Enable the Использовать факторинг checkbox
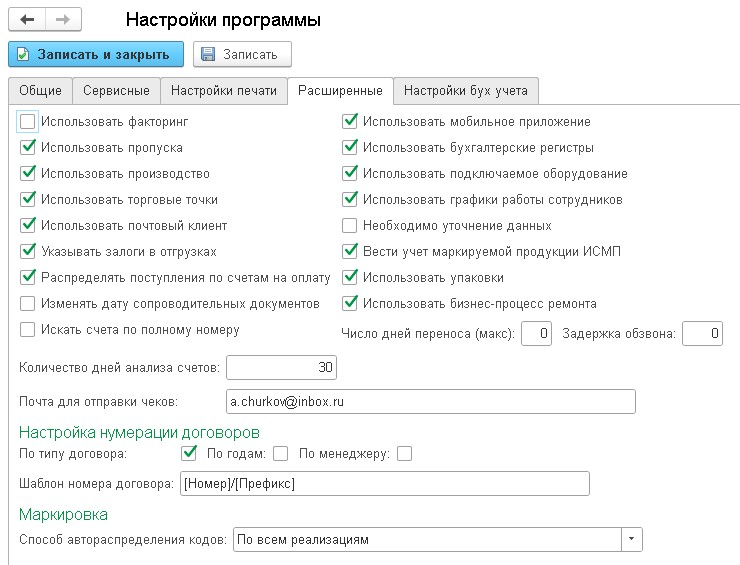740x565 pixels. coord(28,122)
